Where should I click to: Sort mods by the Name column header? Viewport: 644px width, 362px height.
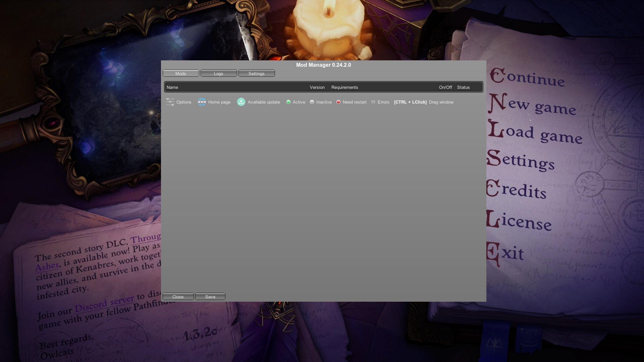(172, 87)
